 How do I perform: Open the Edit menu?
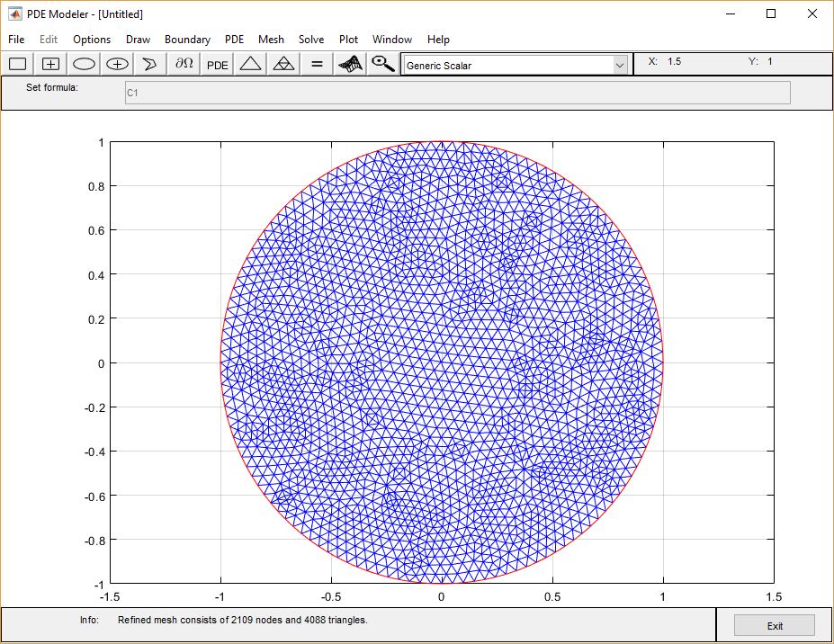tap(49, 40)
